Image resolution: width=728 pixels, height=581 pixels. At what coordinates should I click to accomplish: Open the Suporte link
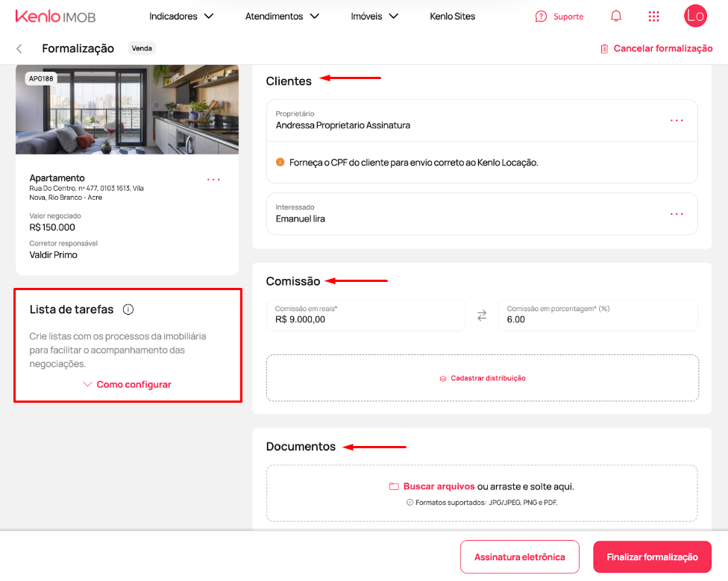pos(568,16)
